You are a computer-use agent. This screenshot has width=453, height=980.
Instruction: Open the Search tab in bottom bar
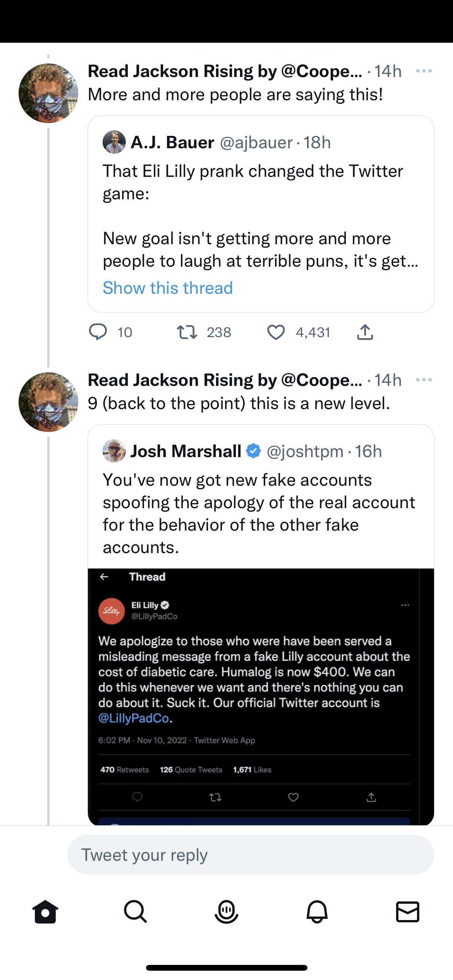pyautogui.click(x=136, y=911)
